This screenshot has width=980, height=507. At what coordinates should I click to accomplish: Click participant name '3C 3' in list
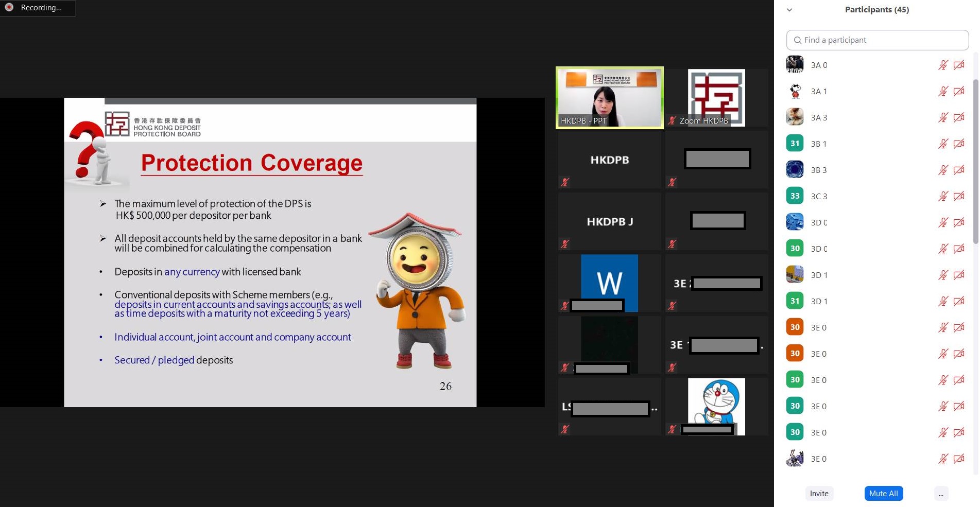coord(819,197)
